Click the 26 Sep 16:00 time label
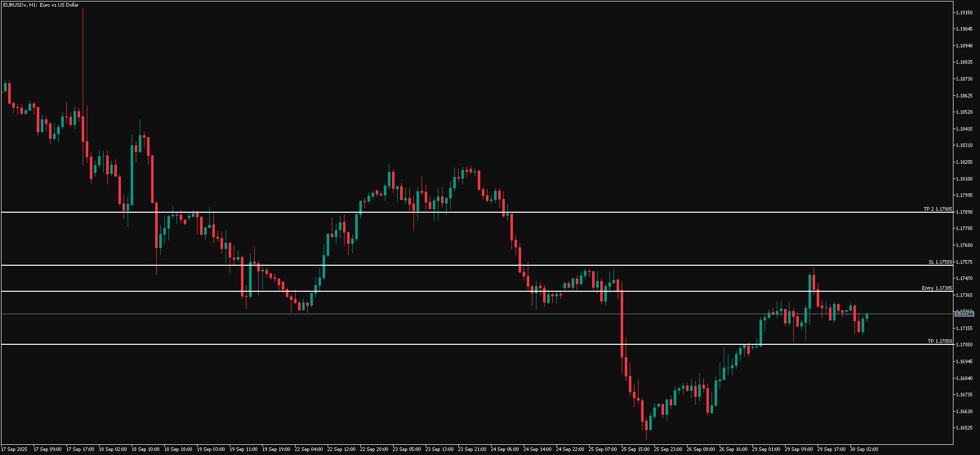 click(x=733, y=449)
